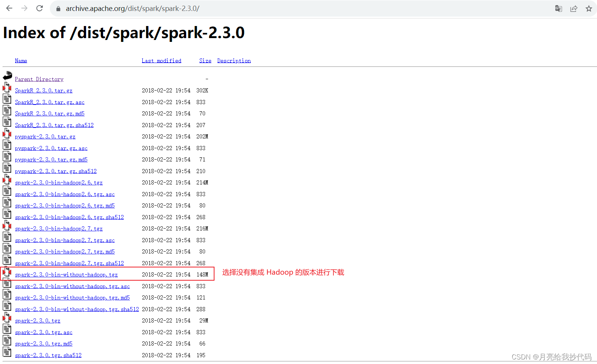Image resolution: width=597 pixels, height=364 pixels.
Task: Click file icon beside spark-2.3.0.tgz.sha512
Action: tap(7, 352)
